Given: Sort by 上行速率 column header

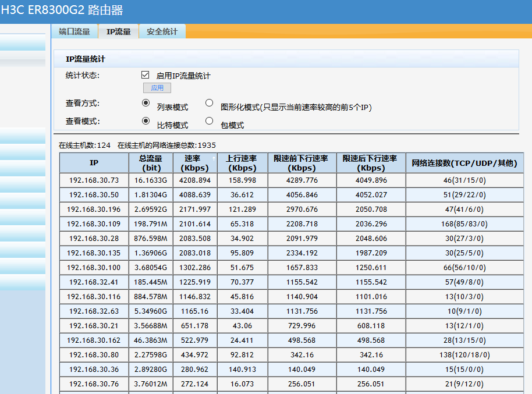Looking at the screenshot, I should [242, 163].
